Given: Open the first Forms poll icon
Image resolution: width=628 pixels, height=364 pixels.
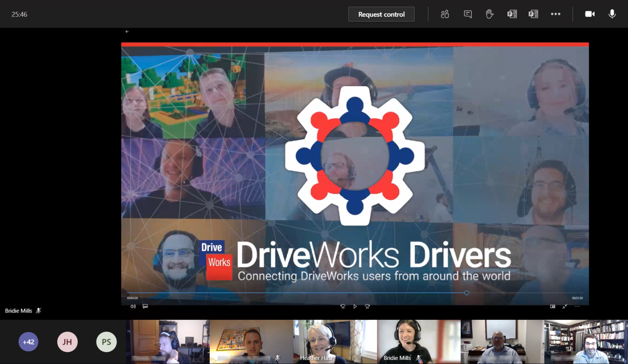Looking at the screenshot, I should [512, 14].
